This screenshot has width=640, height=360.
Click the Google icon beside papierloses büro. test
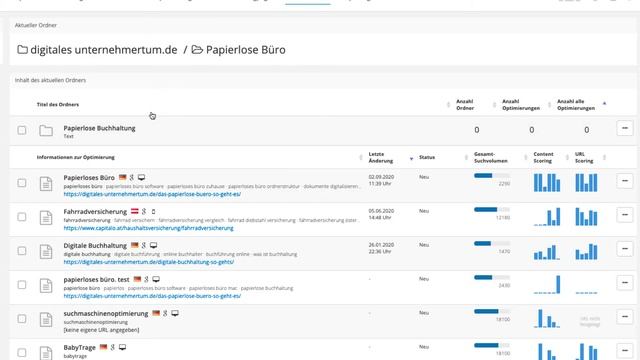coord(146,279)
